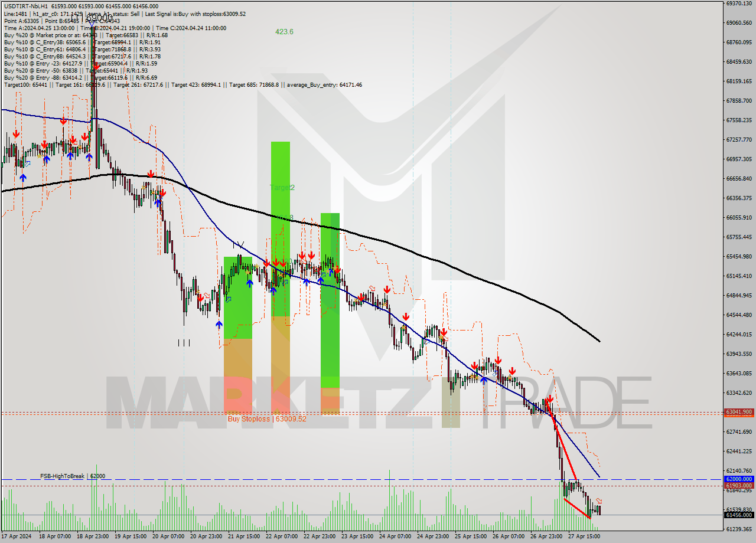Click the '22 Apr 07:00' time axis label

(x=281, y=537)
